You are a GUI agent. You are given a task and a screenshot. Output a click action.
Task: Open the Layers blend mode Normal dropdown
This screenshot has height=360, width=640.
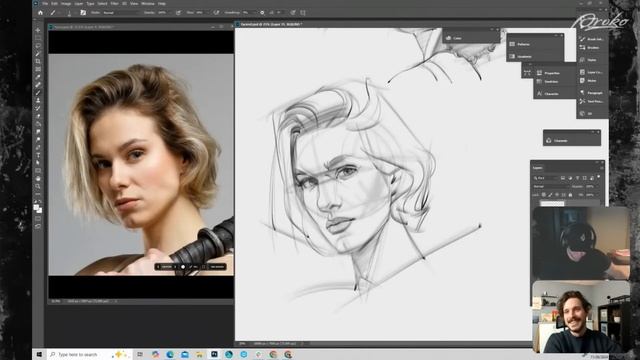point(551,187)
